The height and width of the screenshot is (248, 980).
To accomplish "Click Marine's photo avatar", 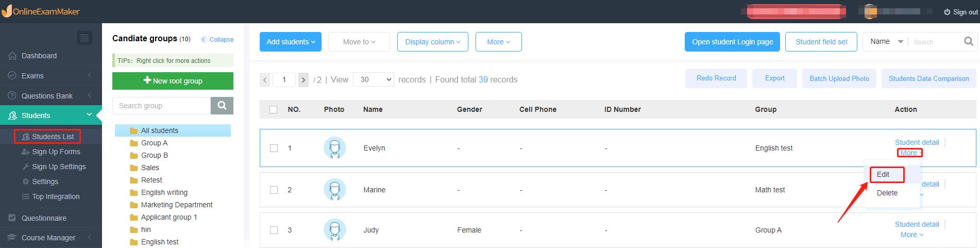I will point(335,190).
